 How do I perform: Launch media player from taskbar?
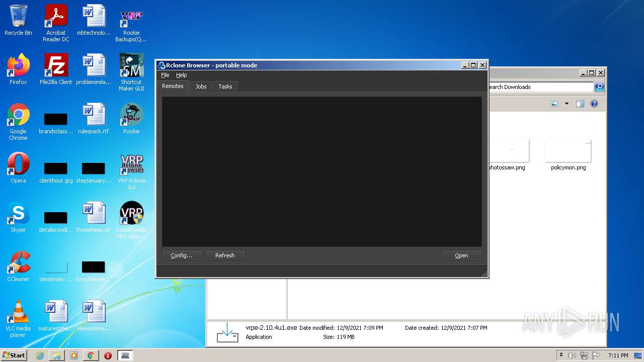click(73, 355)
